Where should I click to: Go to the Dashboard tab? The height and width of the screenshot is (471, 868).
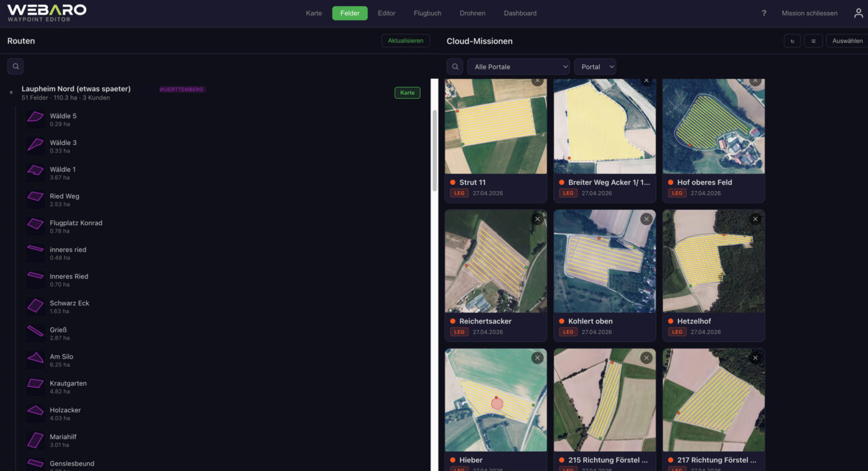coord(520,13)
